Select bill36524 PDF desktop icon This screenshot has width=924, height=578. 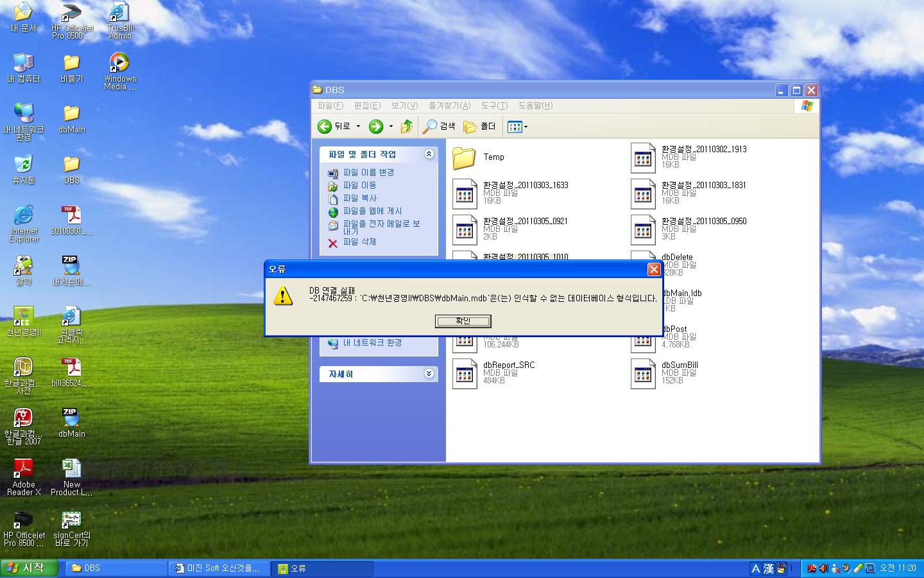click(x=72, y=372)
